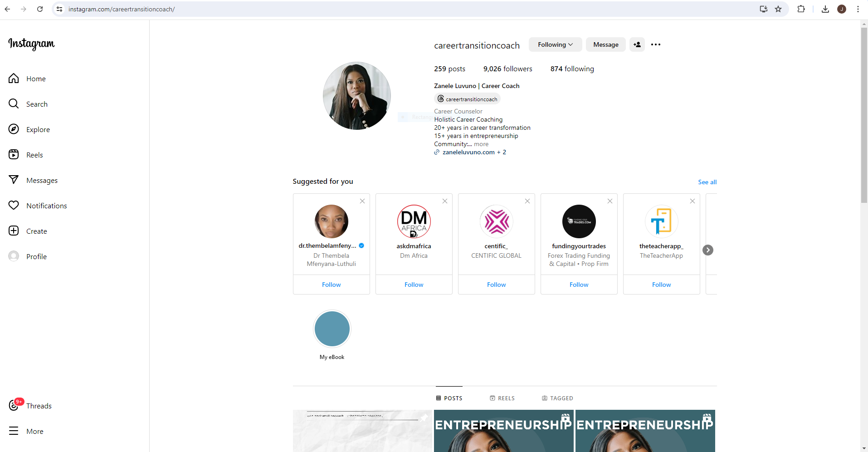Open careertransitioncoach Threads badge

467,99
